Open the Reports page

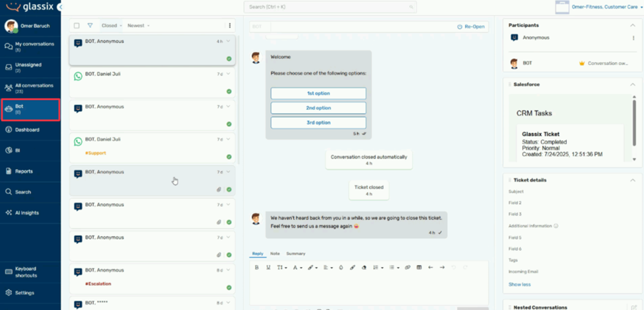point(30,171)
